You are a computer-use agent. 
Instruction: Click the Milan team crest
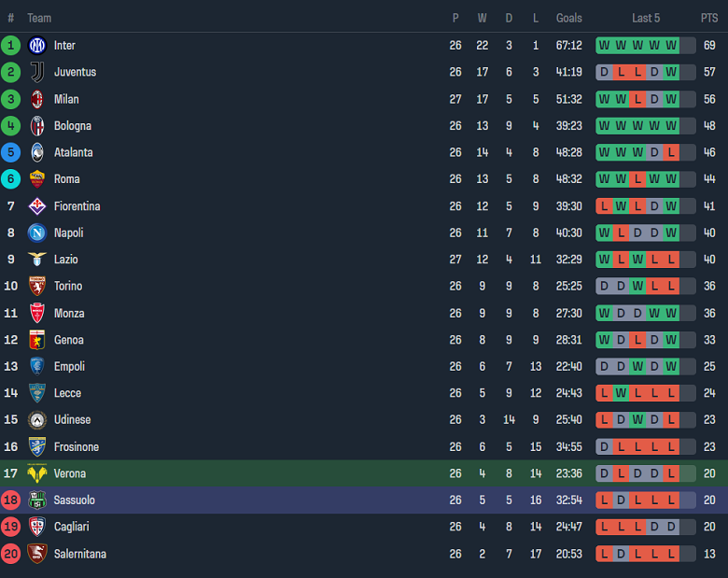click(37, 99)
